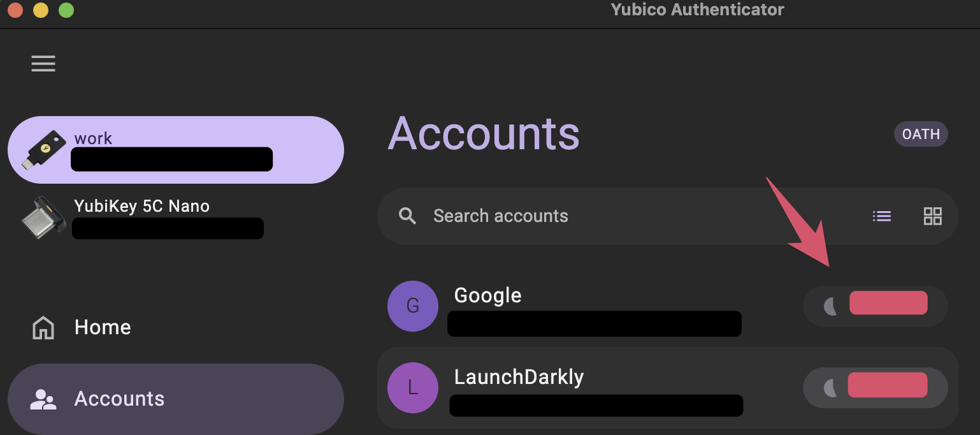Click the purple G avatar circle
This screenshot has height=435, width=980.
[413, 306]
